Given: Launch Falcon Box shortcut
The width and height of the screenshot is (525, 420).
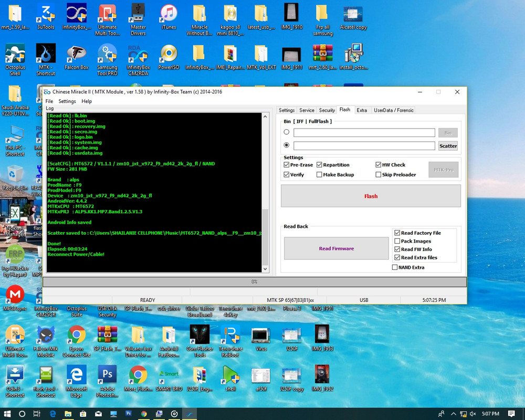Looking at the screenshot, I should click(77, 57).
